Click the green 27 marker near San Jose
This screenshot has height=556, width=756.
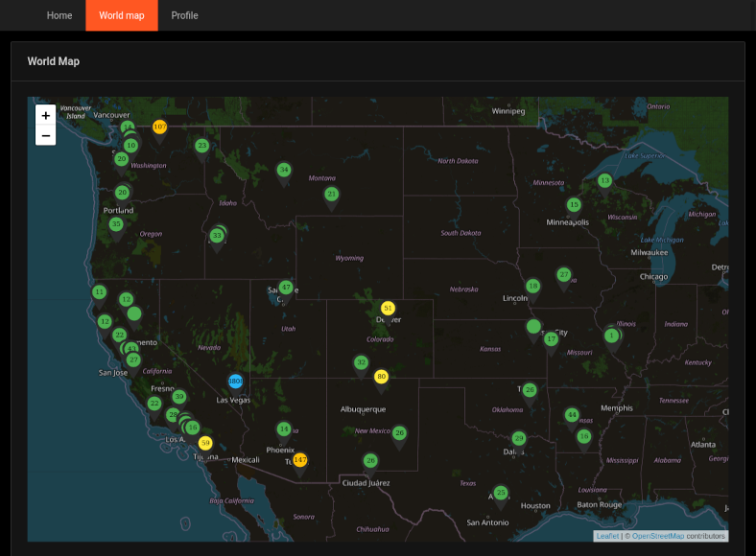[x=133, y=359]
